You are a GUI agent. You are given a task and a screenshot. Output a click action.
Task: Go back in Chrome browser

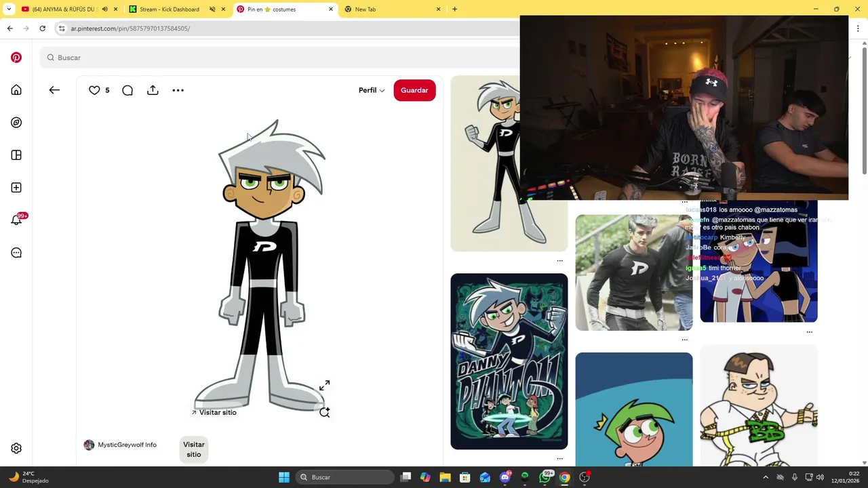coord(9,28)
